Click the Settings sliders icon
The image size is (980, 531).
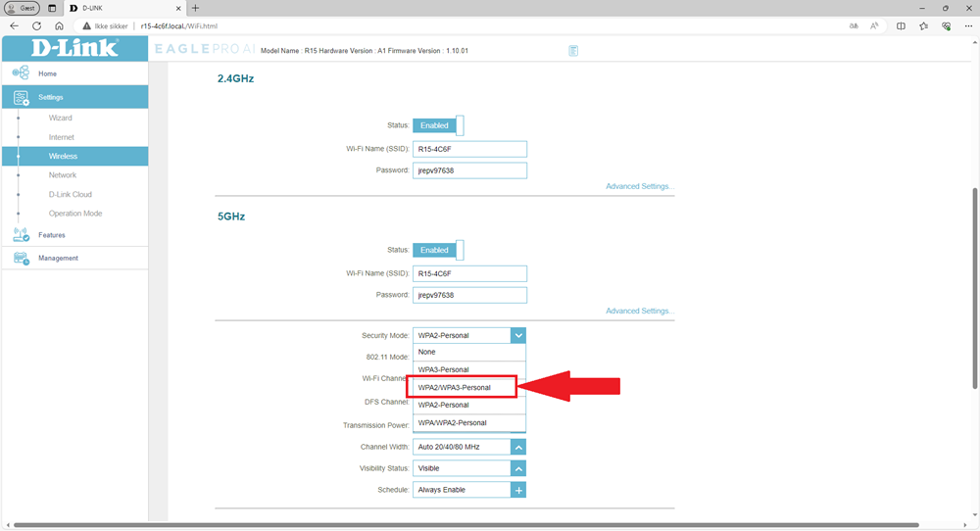click(22, 97)
